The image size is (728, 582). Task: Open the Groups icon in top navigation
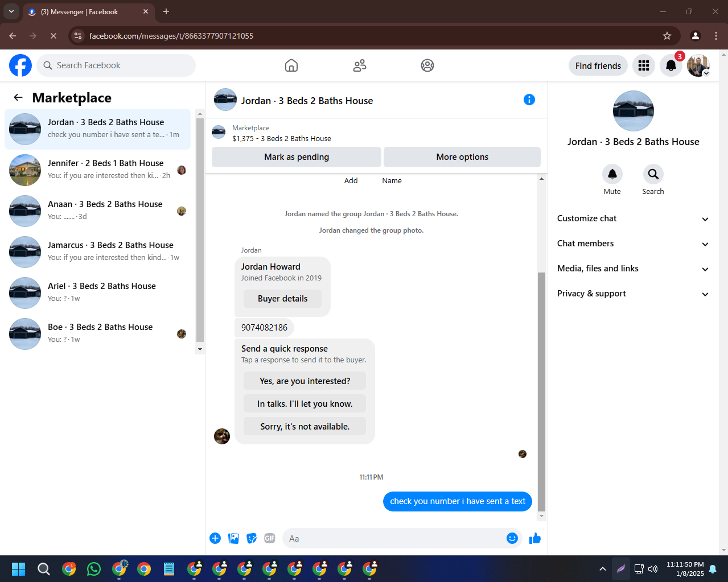427,65
